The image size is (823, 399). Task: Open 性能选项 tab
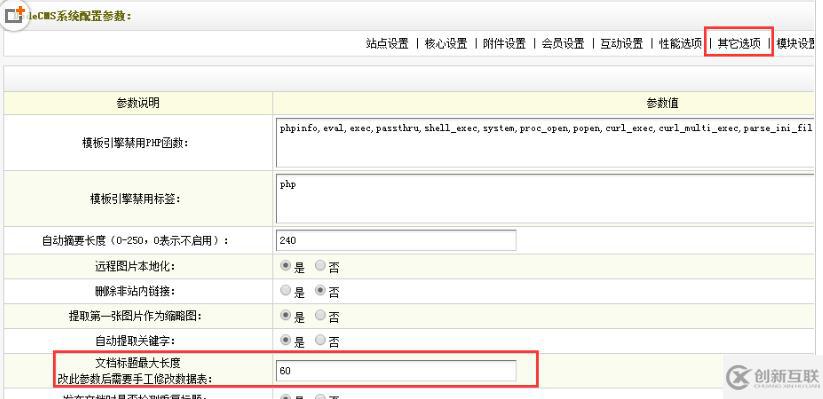681,44
